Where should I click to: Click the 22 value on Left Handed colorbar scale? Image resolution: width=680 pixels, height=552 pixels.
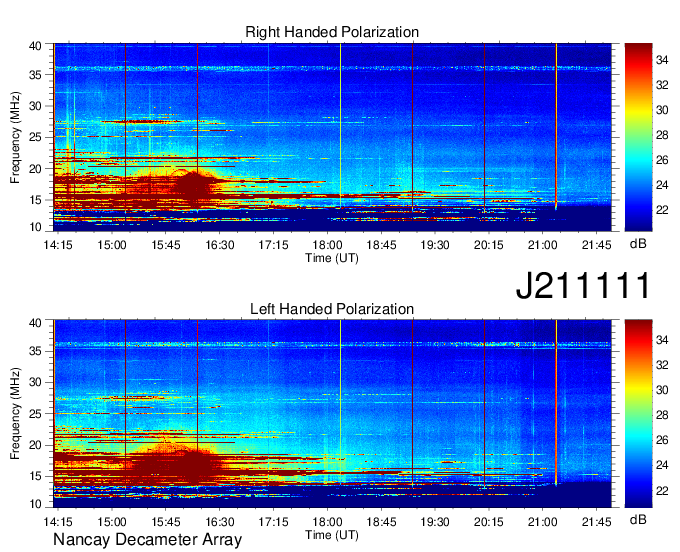click(662, 491)
